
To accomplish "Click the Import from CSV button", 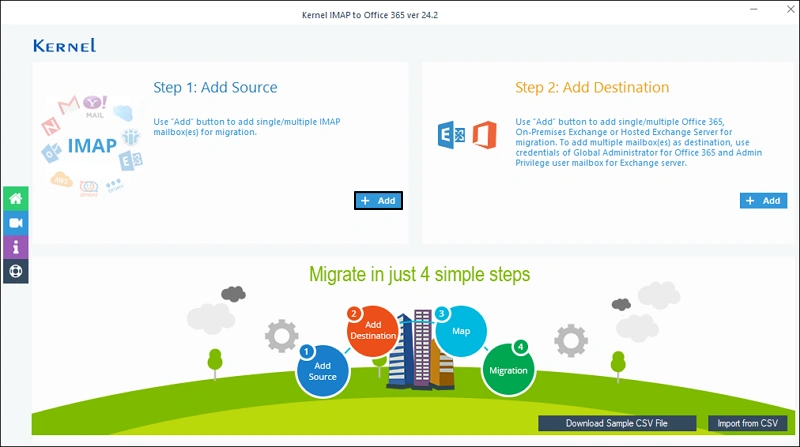I will tap(747, 423).
